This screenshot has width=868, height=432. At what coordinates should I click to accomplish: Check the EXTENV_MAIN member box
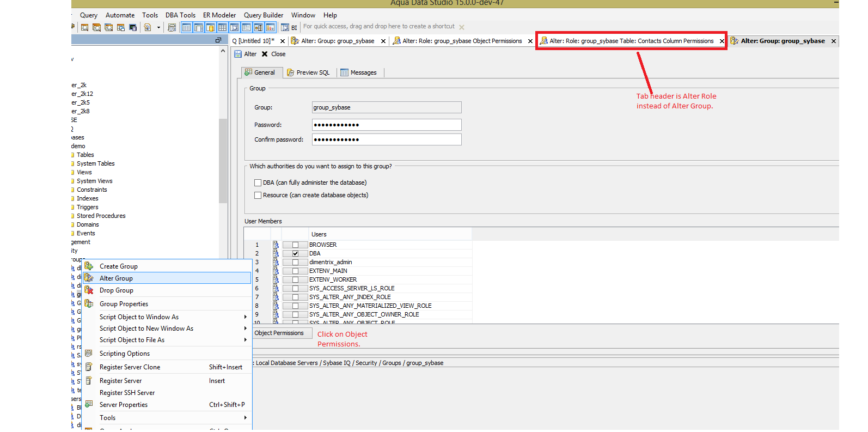[x=296, y=271]
